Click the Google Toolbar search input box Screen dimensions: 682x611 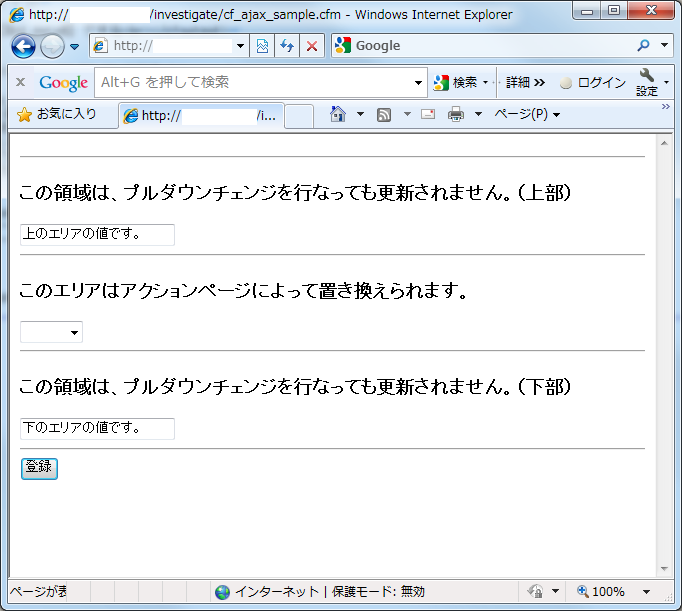point(255,82)
